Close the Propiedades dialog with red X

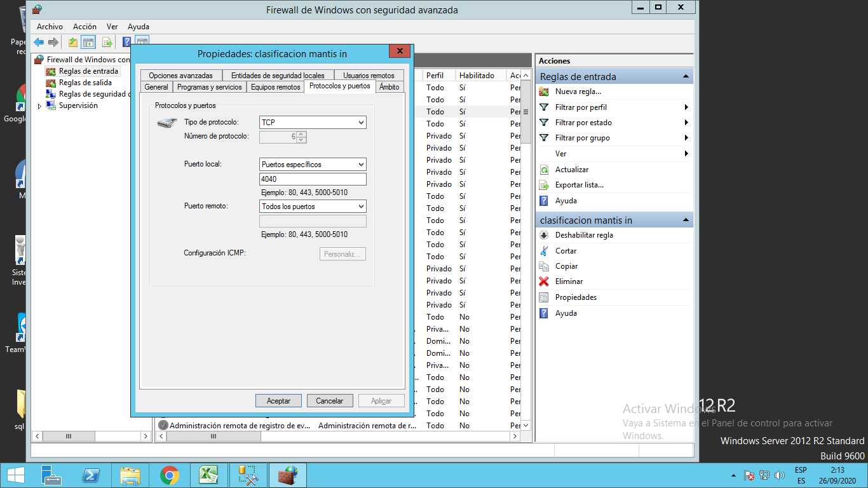click(x=399, y=51)
